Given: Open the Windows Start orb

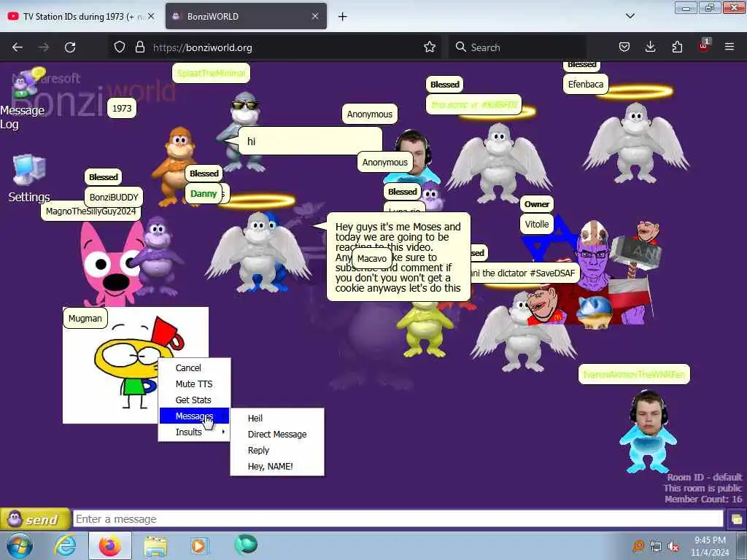Looking at the screenshot, I should click(20, 545).
